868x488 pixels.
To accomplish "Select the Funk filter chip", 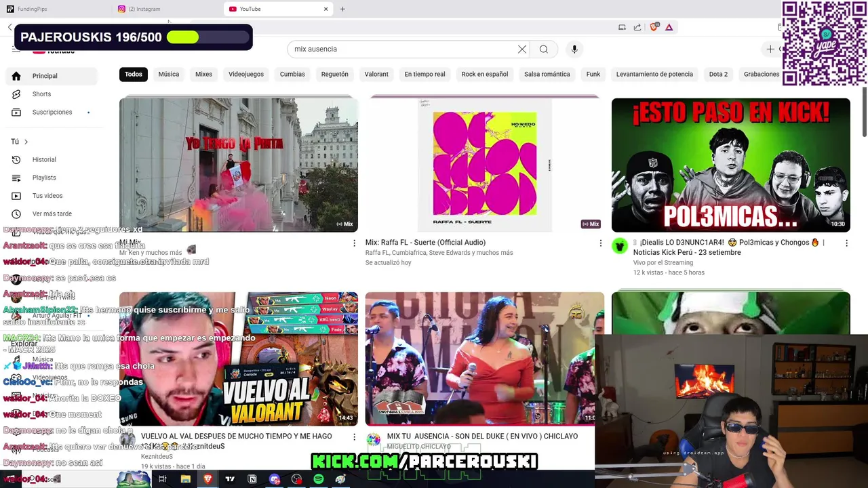I will click(593, 74).
